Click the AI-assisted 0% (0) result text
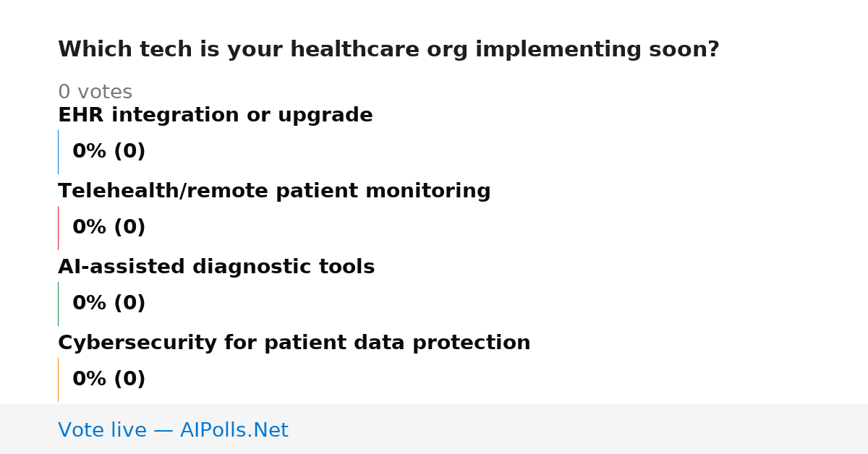The width and height of the screenshot is (868, 454). pyautogui.click(x=109, y=304)
